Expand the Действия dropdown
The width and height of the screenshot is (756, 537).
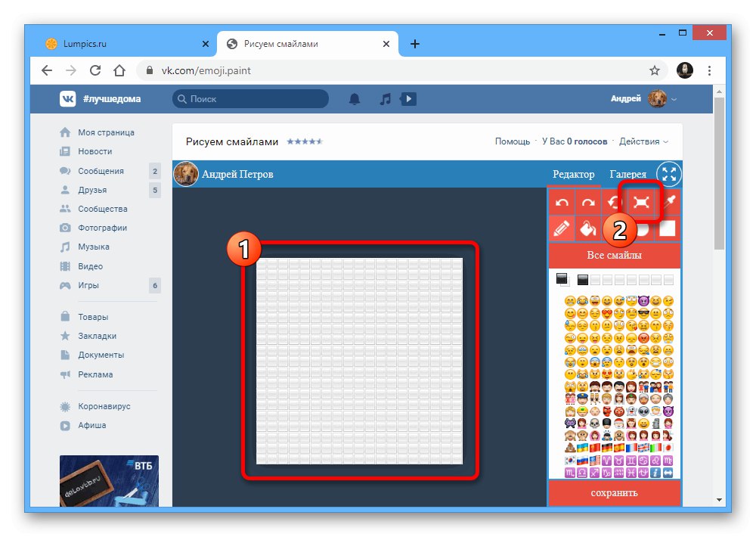click(x=643, y=141)
